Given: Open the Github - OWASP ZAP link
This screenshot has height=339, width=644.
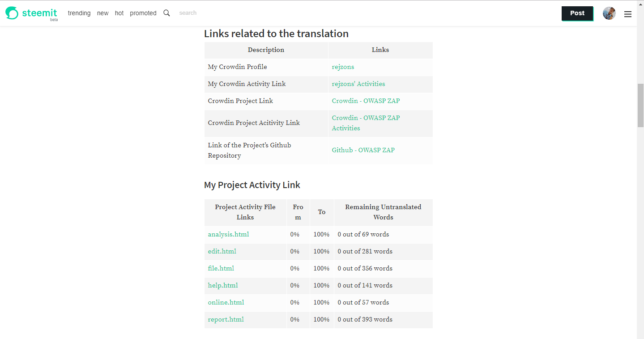Looking at the screenshot, I should (363, 150).
